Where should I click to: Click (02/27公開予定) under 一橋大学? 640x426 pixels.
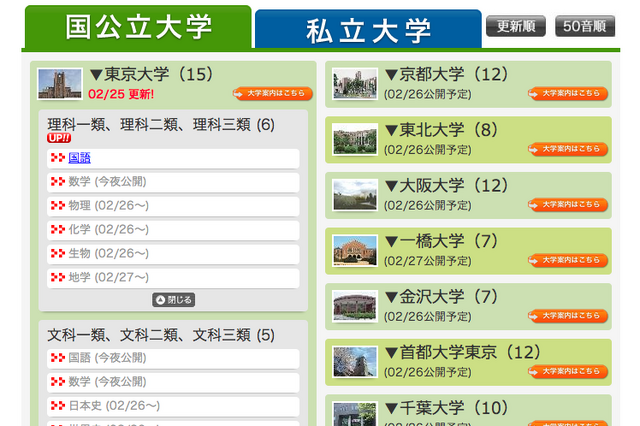427,261
